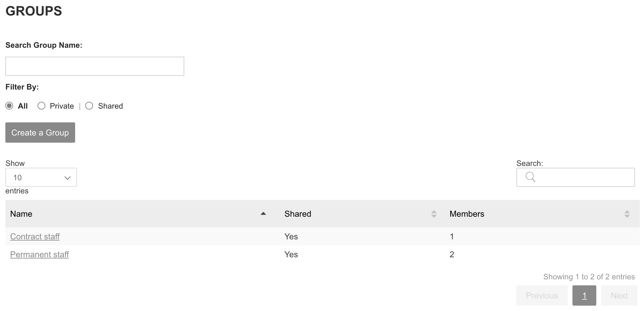Click the Name column header

tap(21, 214)
